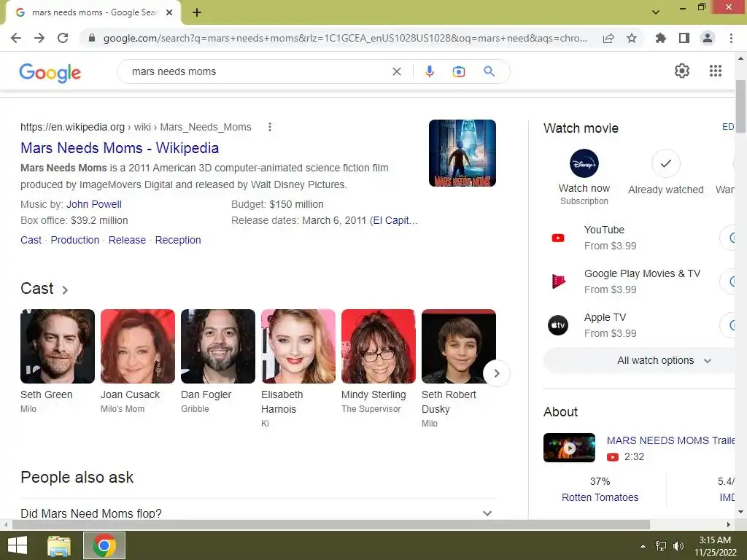Go back to the previous page

click(x=16, y=38)
